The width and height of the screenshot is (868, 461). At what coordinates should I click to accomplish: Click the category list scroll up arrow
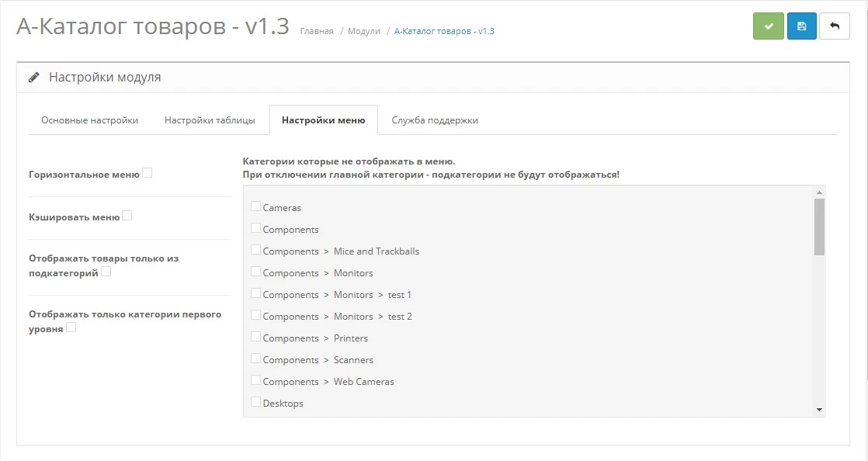point(819,192)
